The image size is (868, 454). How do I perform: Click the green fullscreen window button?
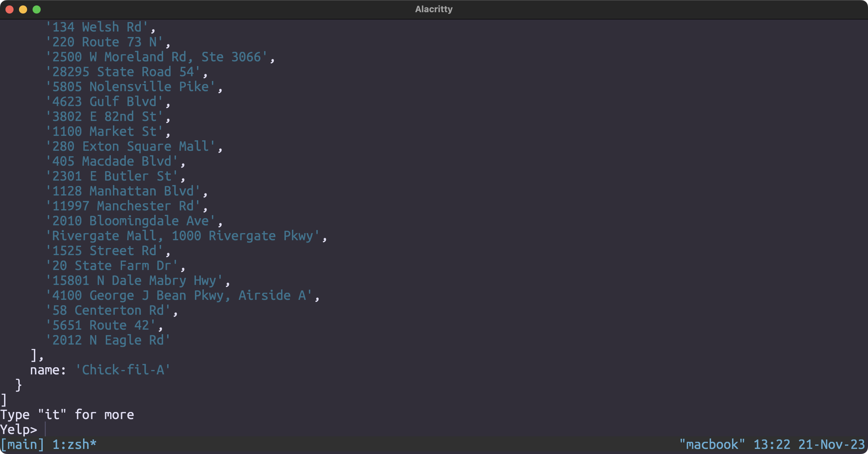pyautogui.click(x=37, y=9)
